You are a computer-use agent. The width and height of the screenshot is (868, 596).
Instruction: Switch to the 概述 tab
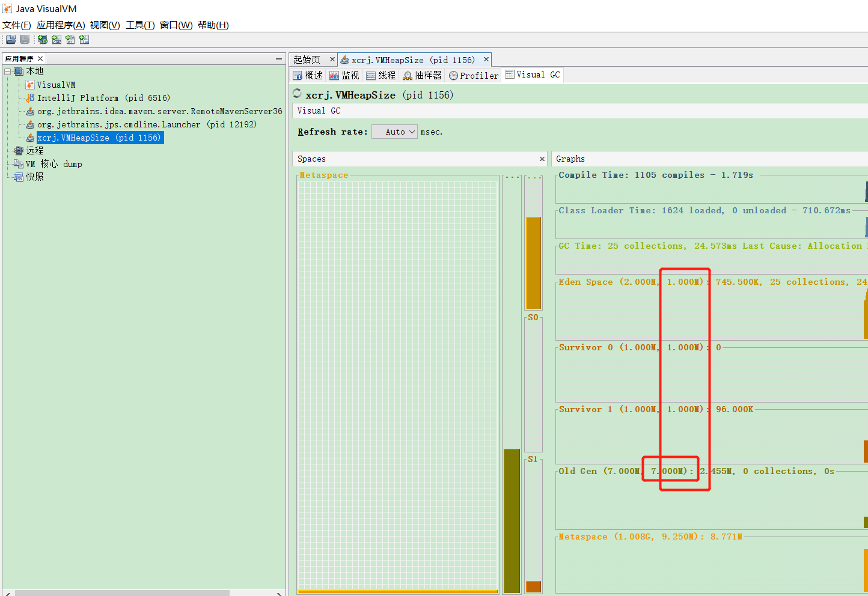click(x=308, y=76)
